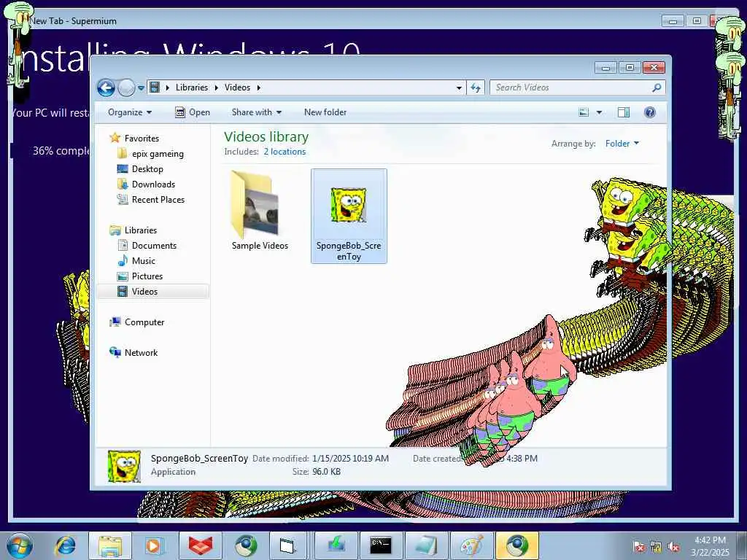Open the 2 locations link
747x560 pixels.
tap(285, 152)
